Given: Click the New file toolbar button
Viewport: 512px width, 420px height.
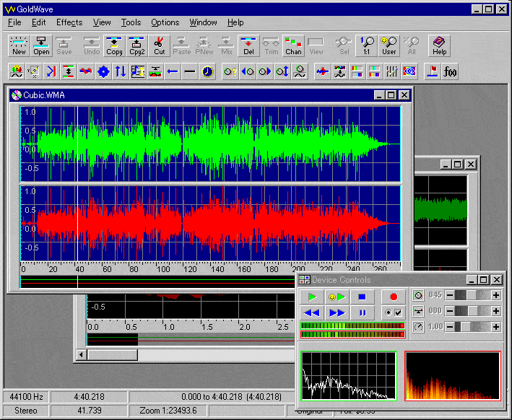Looking at the screenshot, I should coord(19,45).
